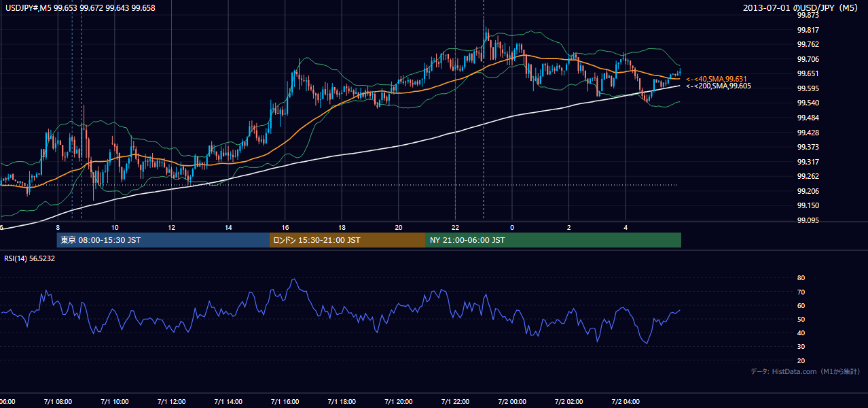Click price axis label 99.540
Image resolution: width=868 pixels, height=408 pixels.
click(x=808, y=103)
